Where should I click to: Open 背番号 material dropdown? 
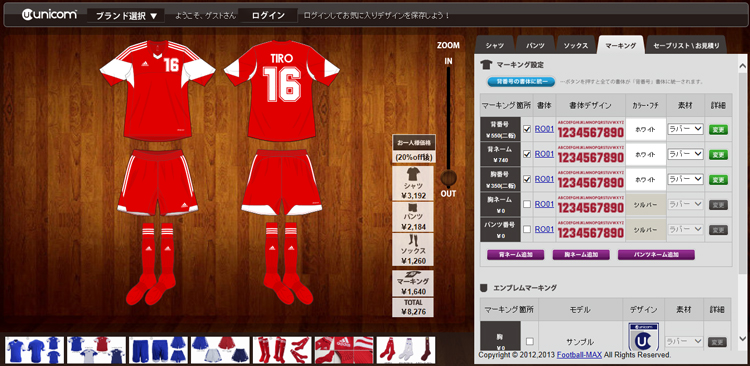pos(685,129)
